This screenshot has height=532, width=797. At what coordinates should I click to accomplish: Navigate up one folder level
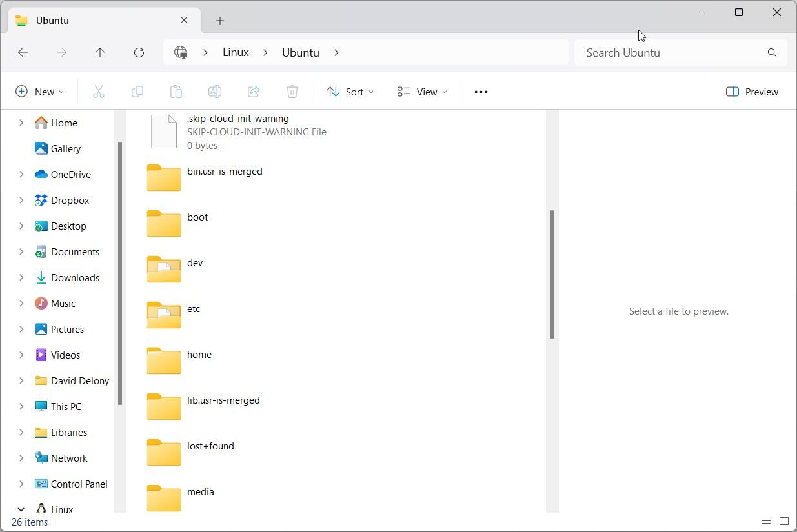click(100, 52)
